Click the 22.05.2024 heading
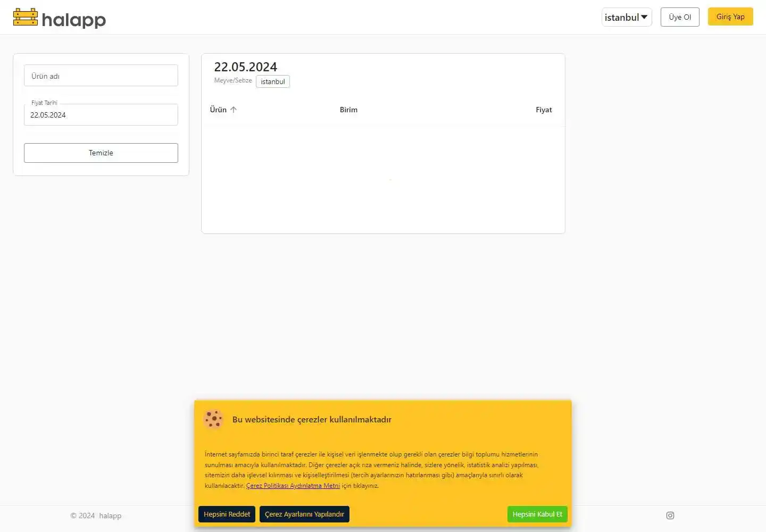Image resolution: width=766 pixels, height=532 pixels. [246, 67]
